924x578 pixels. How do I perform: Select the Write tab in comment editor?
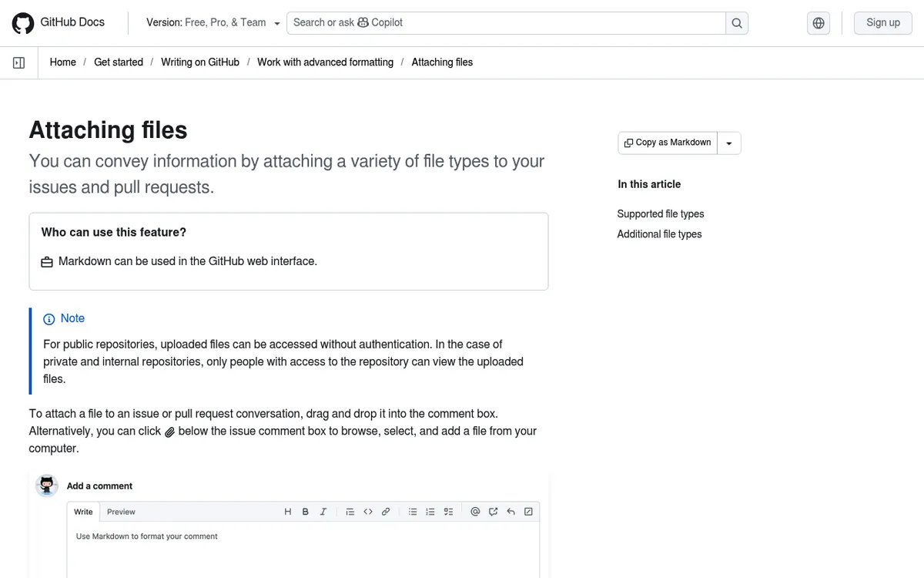[83, 512]
